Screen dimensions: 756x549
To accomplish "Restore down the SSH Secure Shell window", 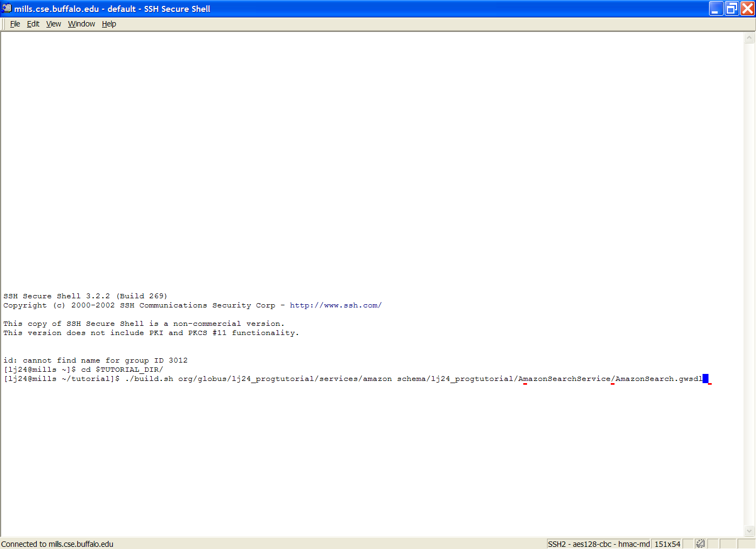I will pyautogui.click(x=731, y=9).
